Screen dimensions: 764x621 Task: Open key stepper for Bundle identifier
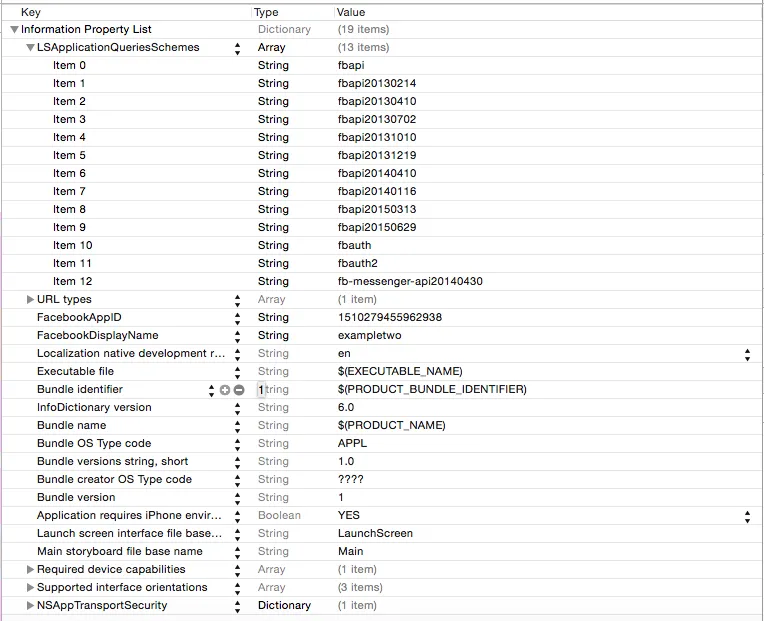211,390
